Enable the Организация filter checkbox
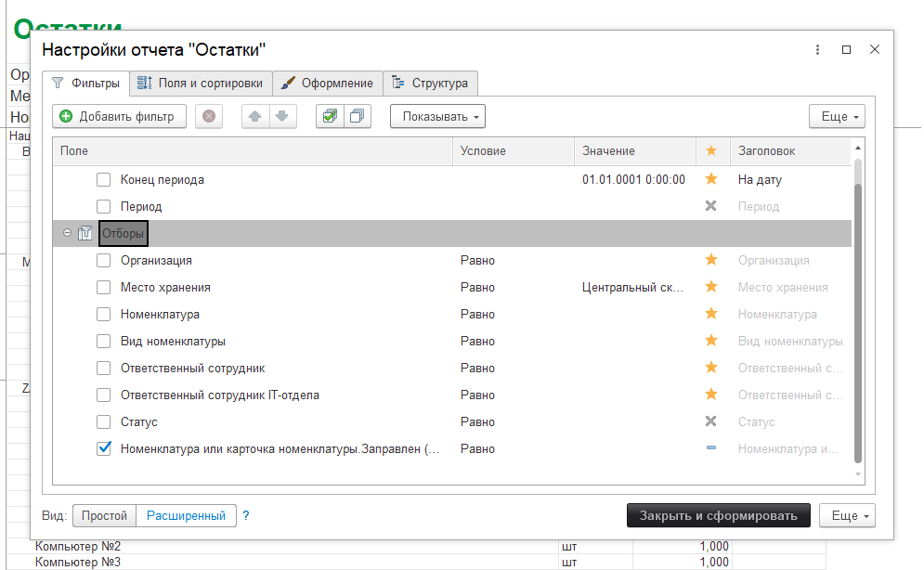 pos(104,261)
